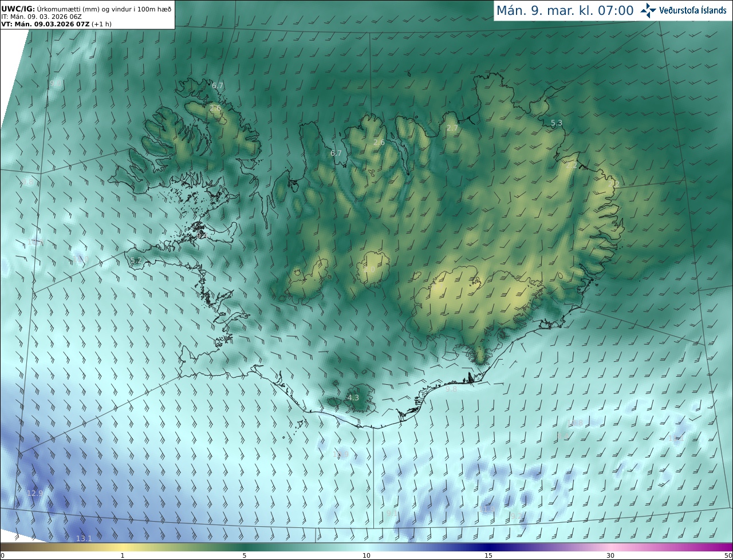Click the color scale label "1"
Viewport: 733px width, 560px height.
122,555
